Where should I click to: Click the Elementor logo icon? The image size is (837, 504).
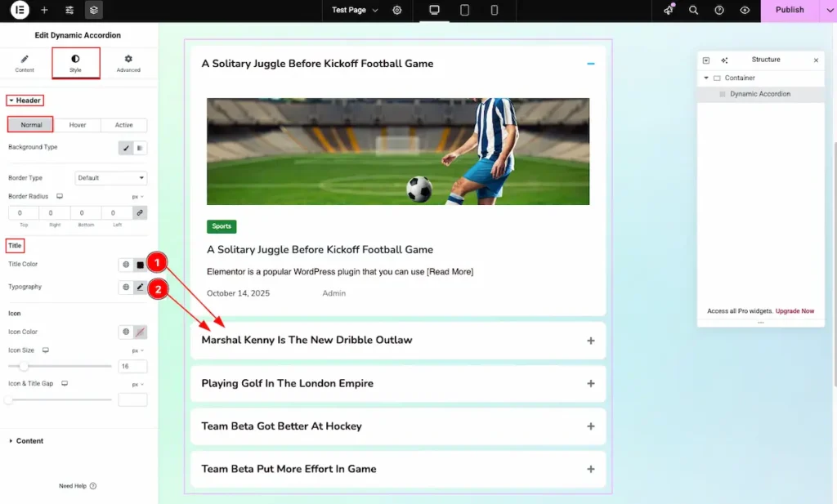(18, 11)
